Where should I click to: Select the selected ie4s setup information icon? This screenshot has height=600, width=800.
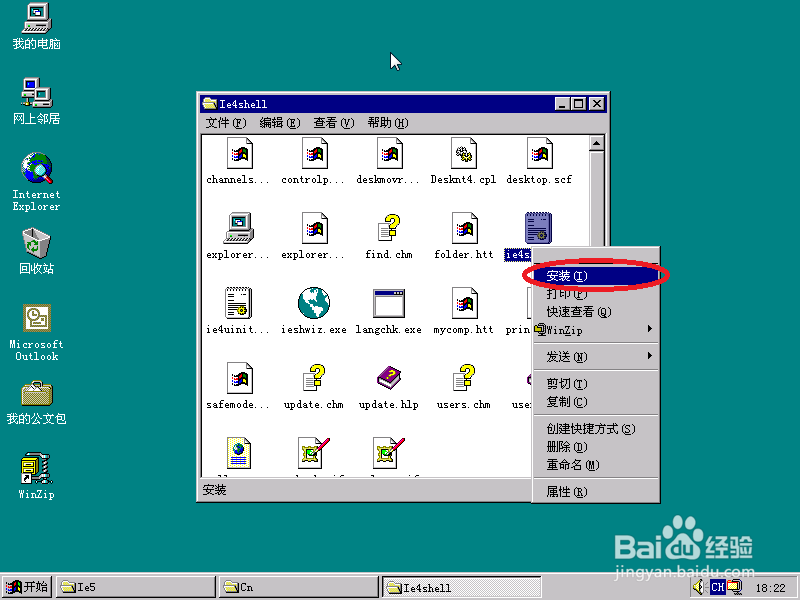(x=538, y=228)
